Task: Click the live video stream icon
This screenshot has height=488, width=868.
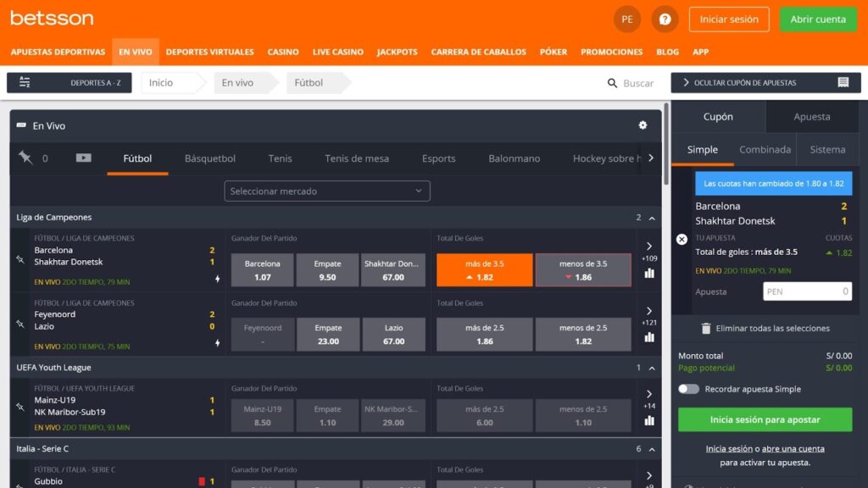Action: [x=84, y=158]
